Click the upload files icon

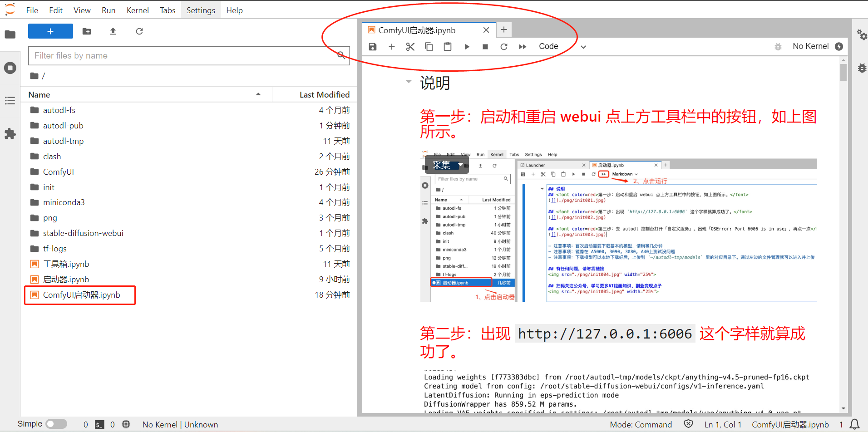click(113, 31)
